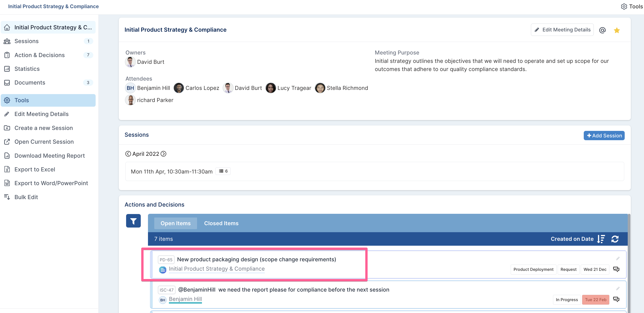Open comments icon for PD-65 item

[616, 269]
